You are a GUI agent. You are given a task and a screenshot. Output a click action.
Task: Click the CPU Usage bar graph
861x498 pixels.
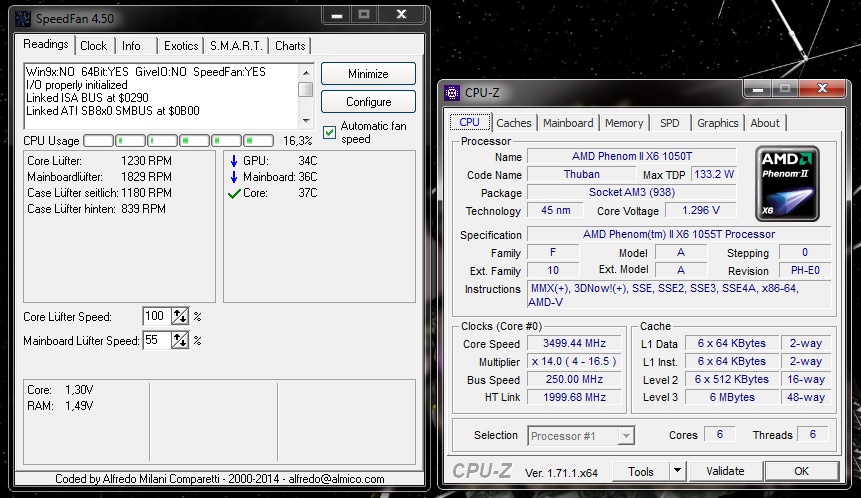pos(178,141)
